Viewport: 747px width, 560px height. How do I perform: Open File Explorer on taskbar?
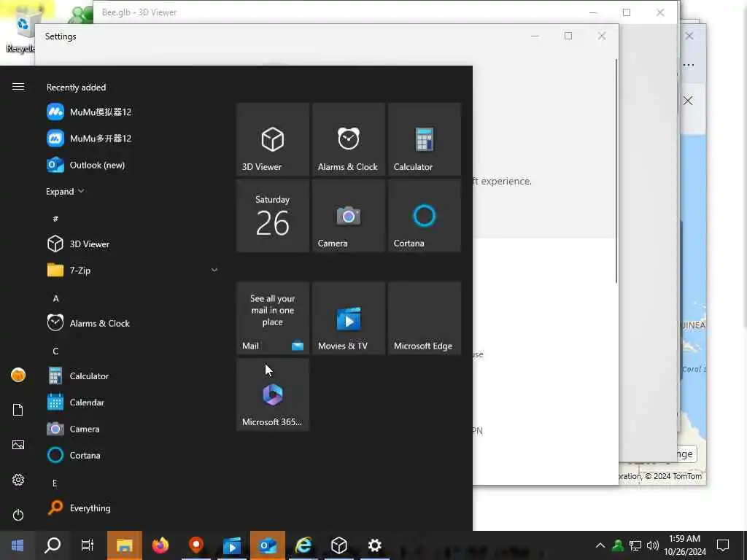pyautogui.click(x=124, y=545)
